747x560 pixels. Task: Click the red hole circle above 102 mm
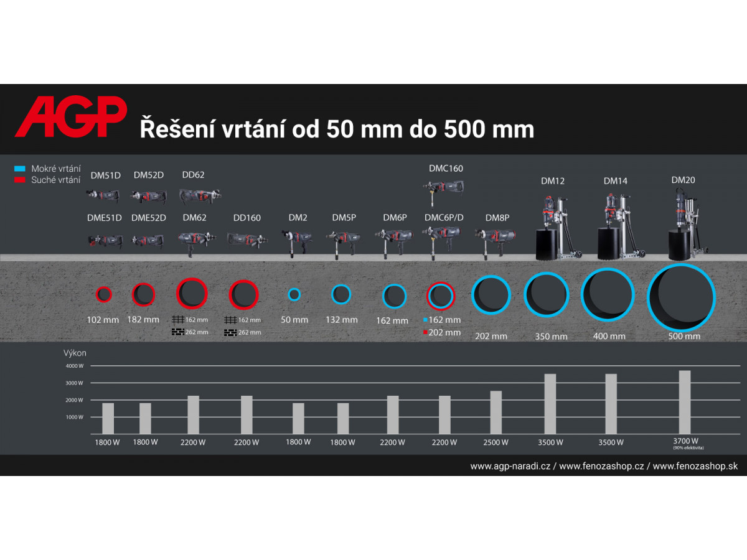tap(103, 294)
